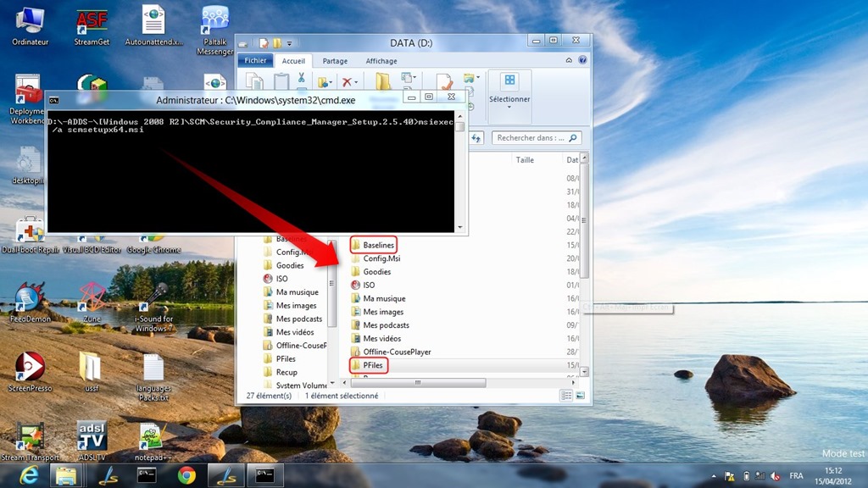868x488 pixels.
Task: Select ISO item in the file list
Action: (363, 285)
